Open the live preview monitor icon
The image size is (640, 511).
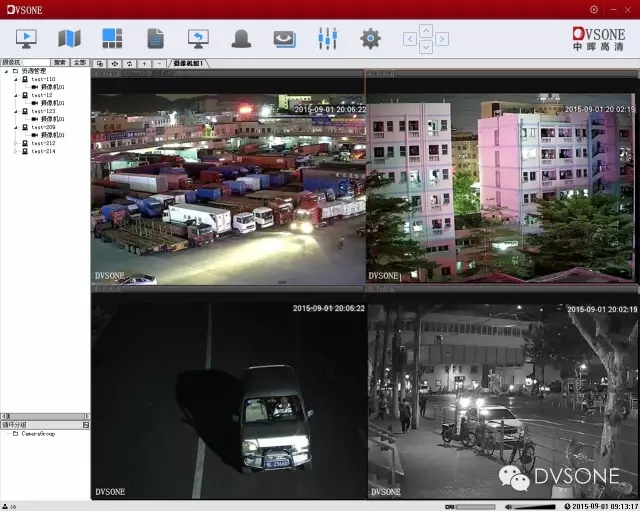(x=27, y=39)
